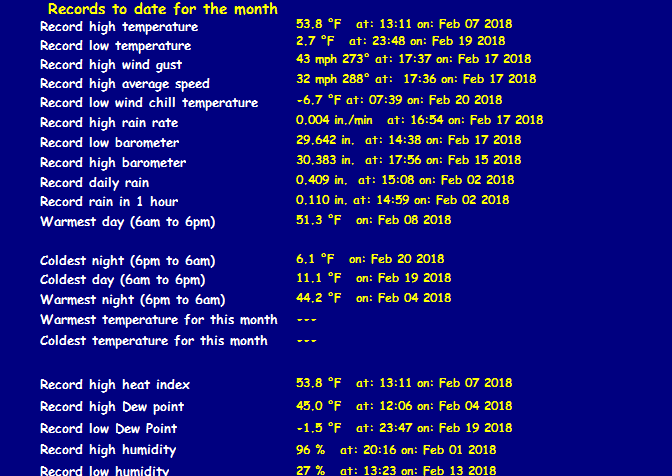Click the 6.1 °F coldest night value
672x476 pixels.
coord(315,259)
